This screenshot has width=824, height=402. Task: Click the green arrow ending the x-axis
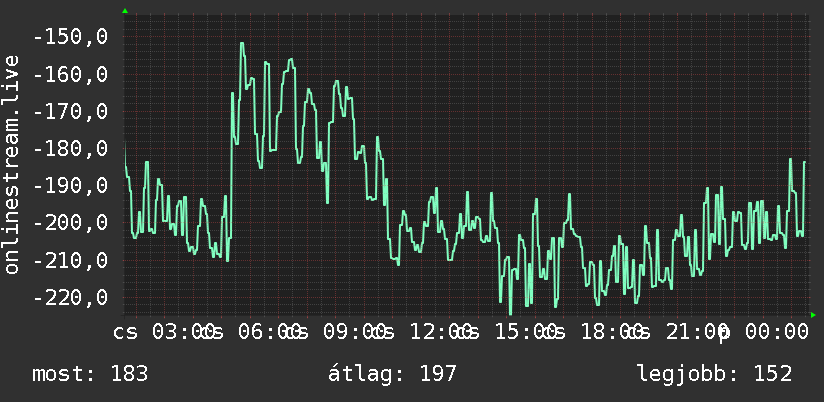[x=813, y=315]
